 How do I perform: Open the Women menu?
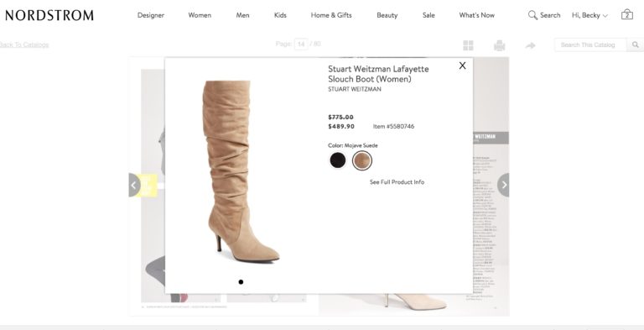click(200, 15)
